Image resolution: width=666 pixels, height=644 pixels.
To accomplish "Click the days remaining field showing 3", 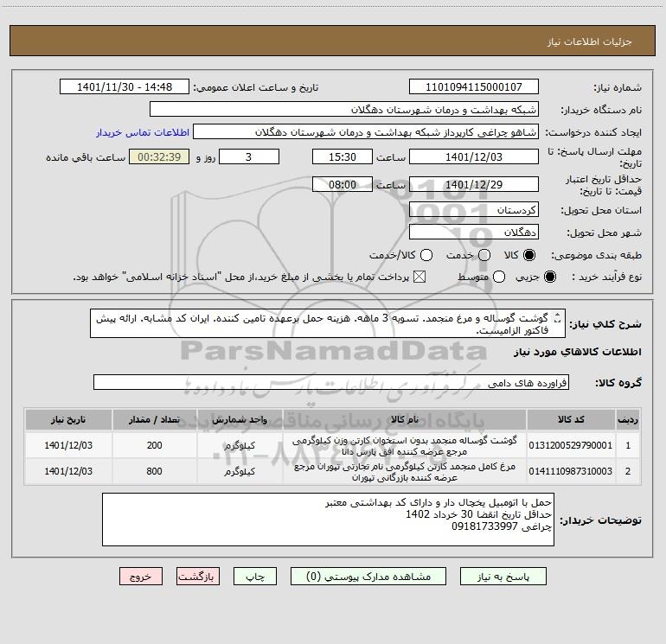I will (249, 156).
